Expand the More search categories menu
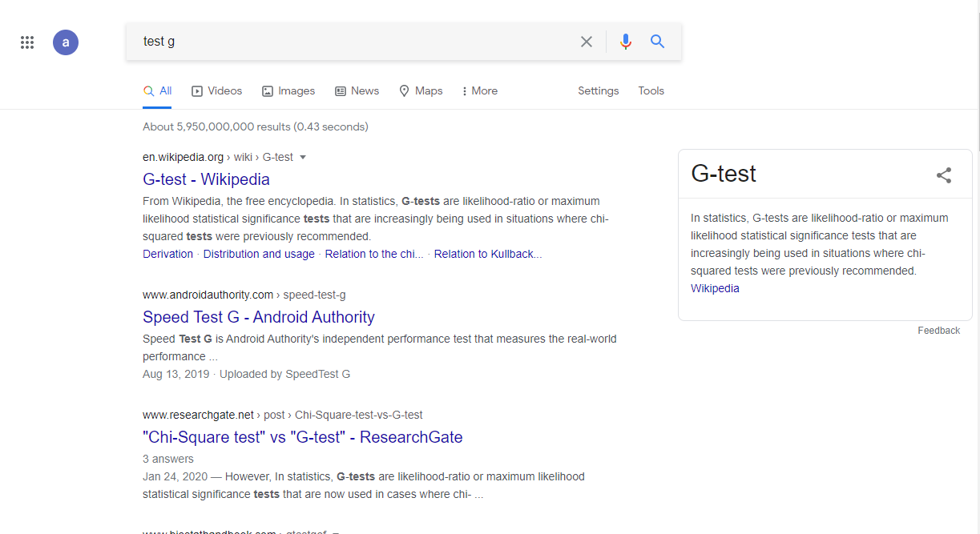The image size is (980, 534). (x=480, y=91)
